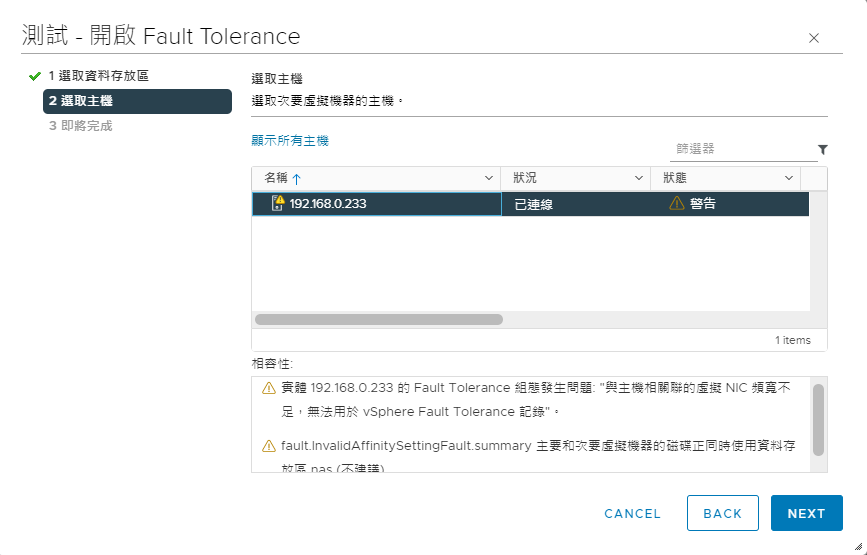Focus the 篩選器 filter input field
The width and height of the screenshot is (867, 555).
(742, 149)
